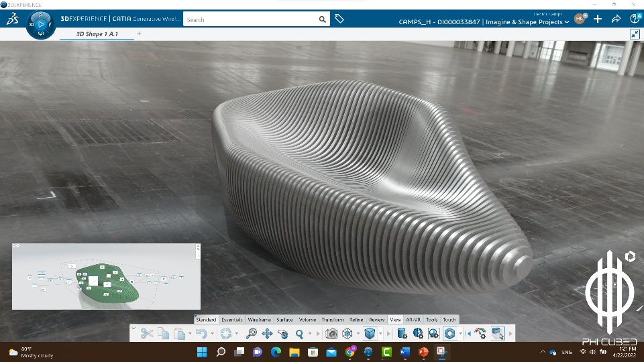The width and height of the screenshot is (644, 362).
Task: Switch to the Wireframe tab
Action: point(260,319)
